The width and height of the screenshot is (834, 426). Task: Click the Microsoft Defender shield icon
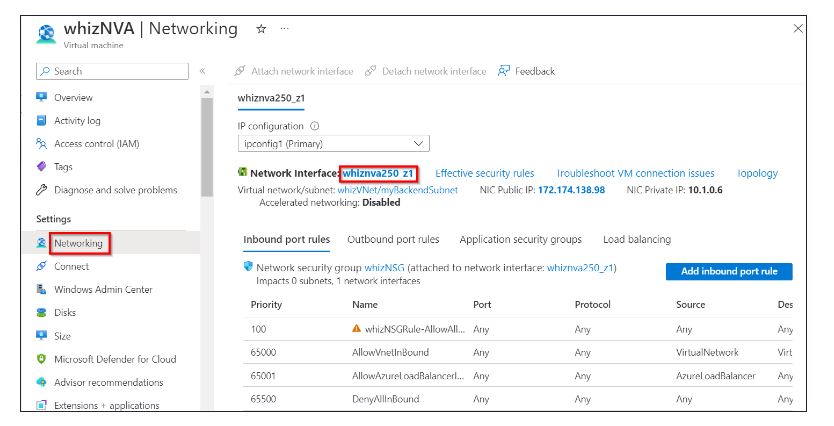pyautogui.click(x=41, y=359)
